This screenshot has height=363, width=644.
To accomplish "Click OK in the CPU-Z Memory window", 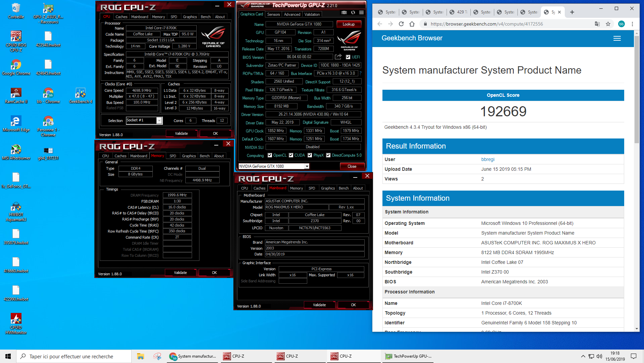I will (215, 273).
